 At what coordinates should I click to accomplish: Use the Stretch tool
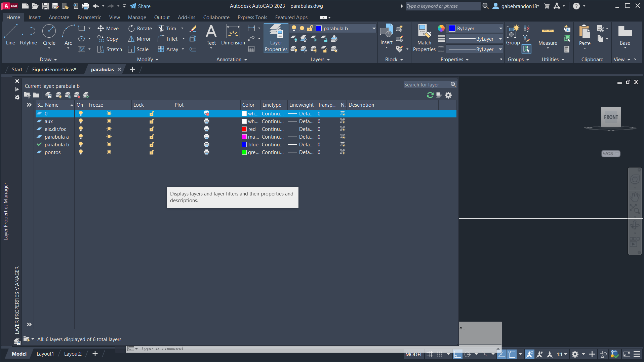(x=110, y=49)
